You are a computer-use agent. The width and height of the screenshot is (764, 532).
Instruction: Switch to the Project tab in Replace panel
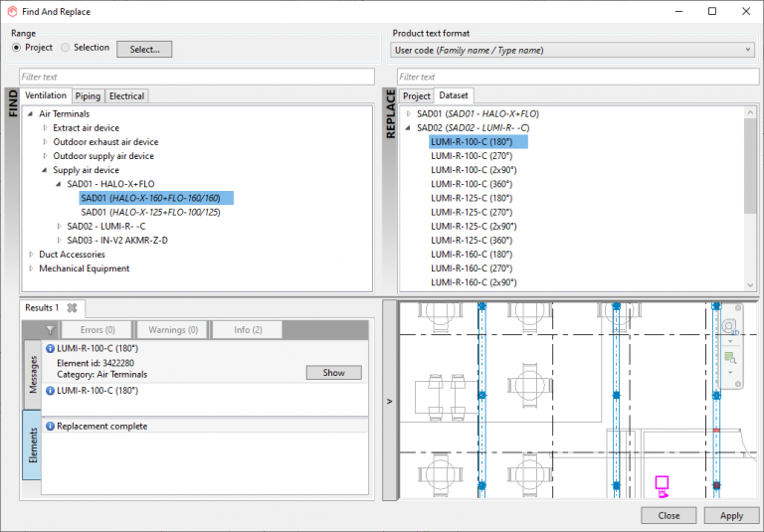pos(417,96)
